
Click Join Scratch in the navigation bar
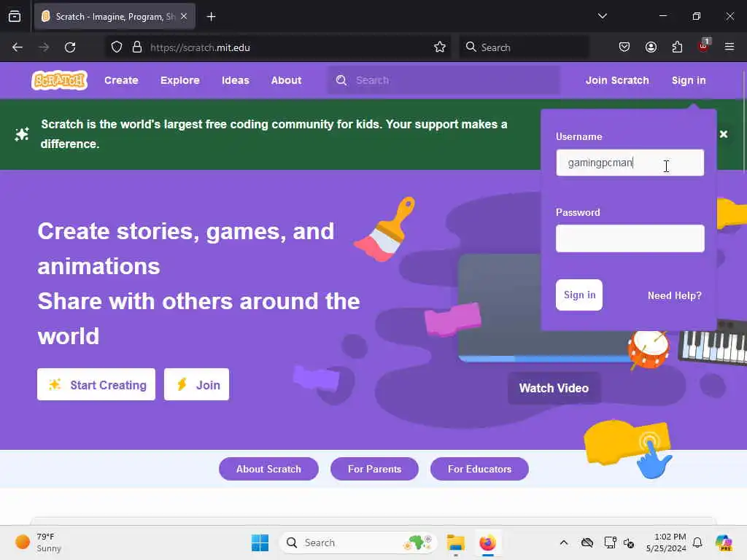(617, 80)
